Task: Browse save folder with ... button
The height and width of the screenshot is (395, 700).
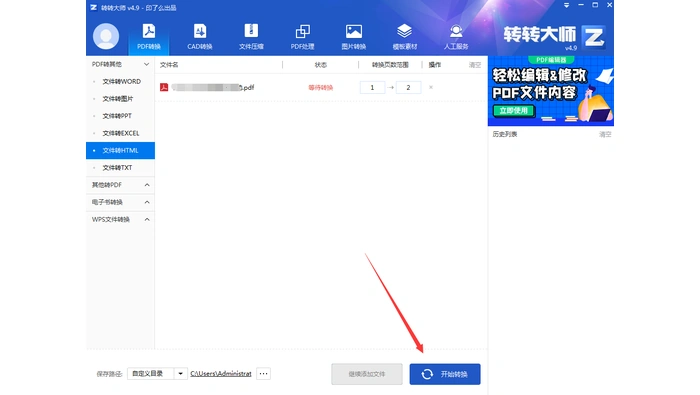Action: tap(263, 374)
